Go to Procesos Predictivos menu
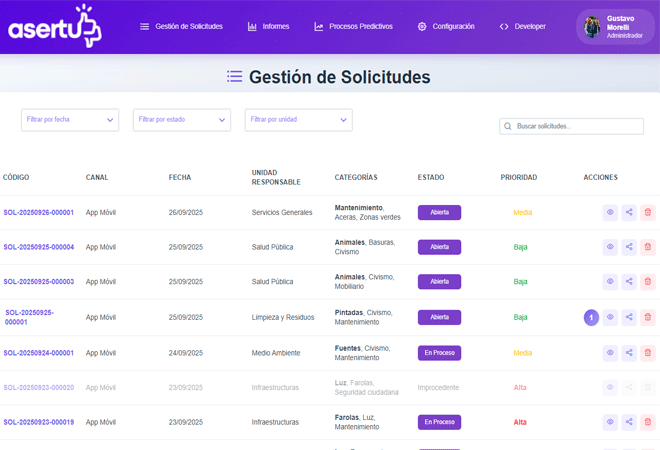The width and height of the screenshot is (660, 450). (x=353, y=26)
